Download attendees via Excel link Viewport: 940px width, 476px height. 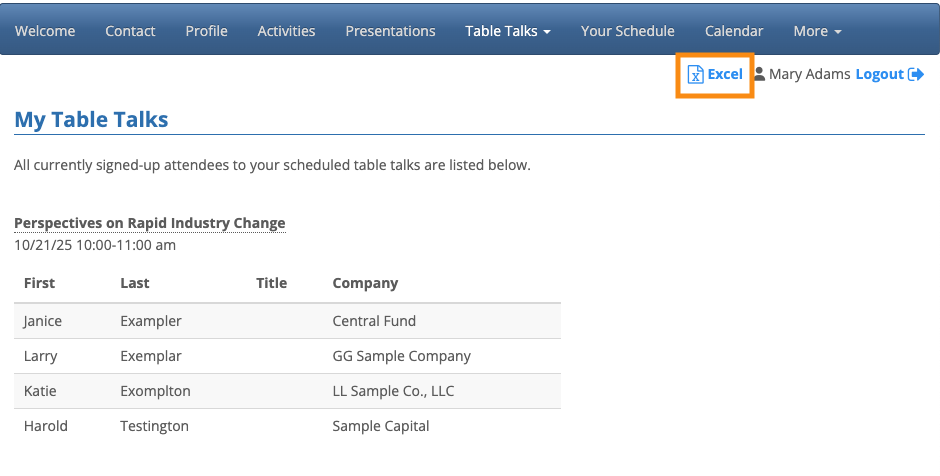click(725, 75)
